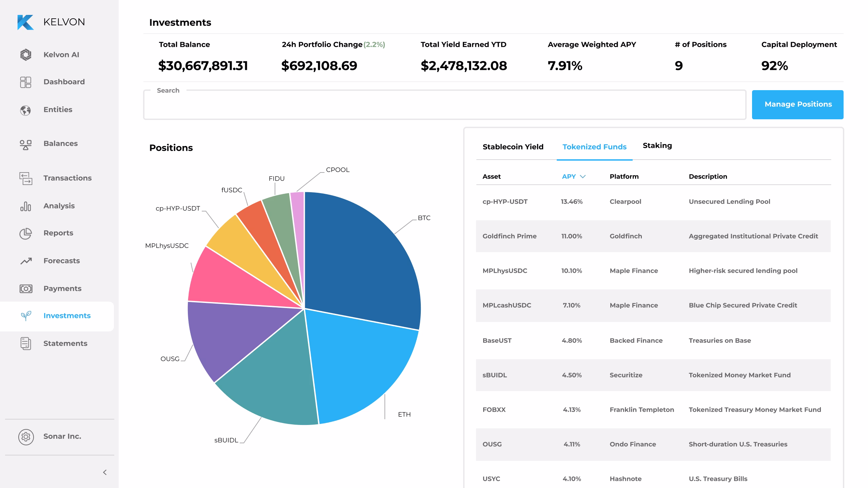
Task: Click the CPOOL pie chart label
Action: [x=337, y=170]
